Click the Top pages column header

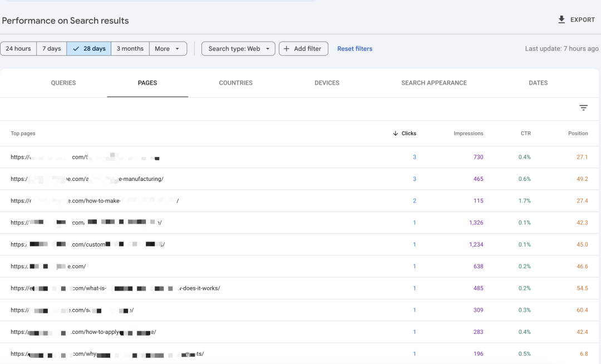click(23, 134)
